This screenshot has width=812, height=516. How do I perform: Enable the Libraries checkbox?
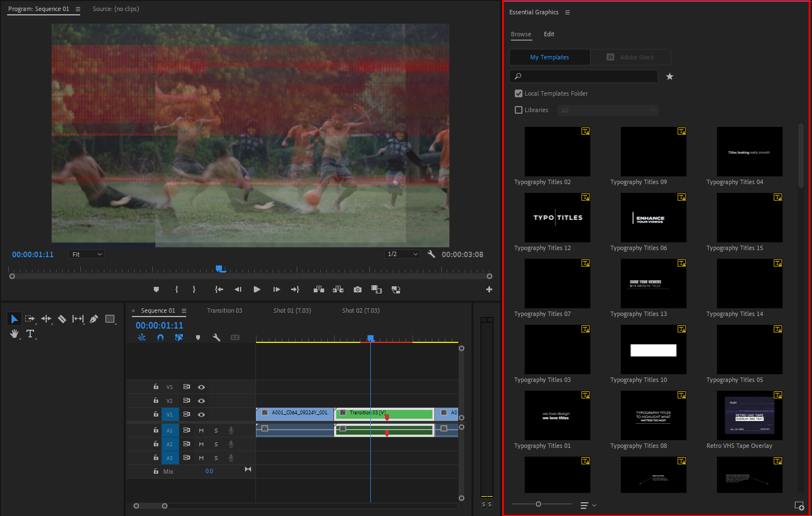(x=518, y=110)
